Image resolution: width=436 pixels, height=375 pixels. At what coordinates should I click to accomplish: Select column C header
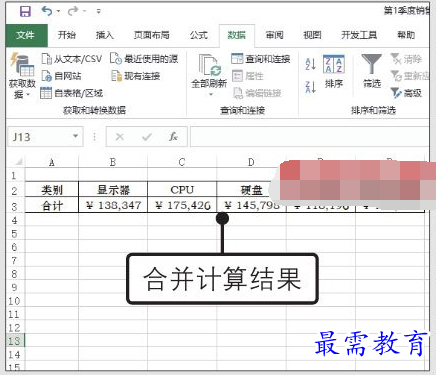(x=182, y=162)
